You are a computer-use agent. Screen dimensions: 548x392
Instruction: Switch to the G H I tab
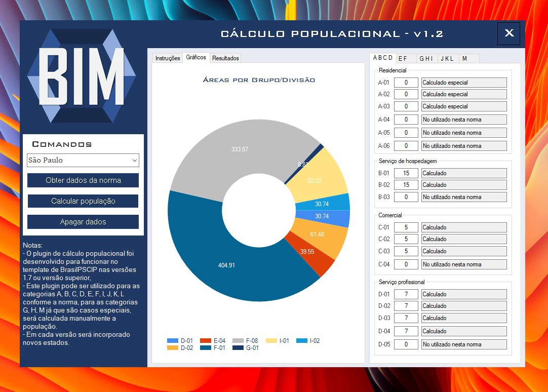pos(426,58)
